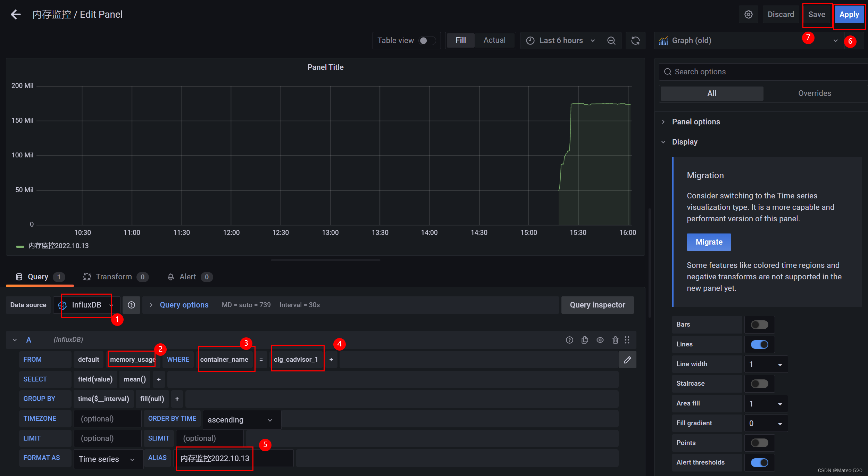868x476 pixels.
Task: Apply the panel changes
Action: [x=849, y=14]
